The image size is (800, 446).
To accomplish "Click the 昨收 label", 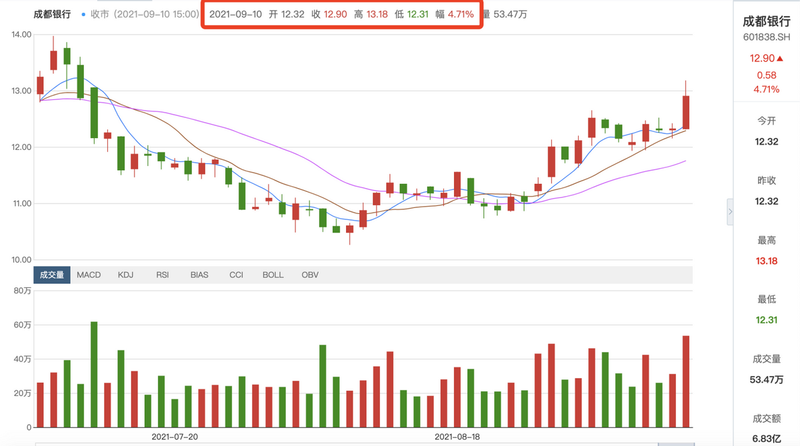I will coord(766,180).
